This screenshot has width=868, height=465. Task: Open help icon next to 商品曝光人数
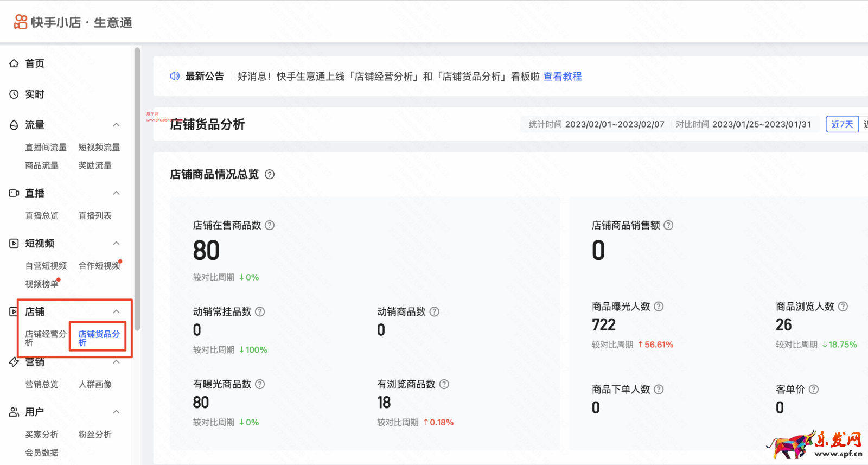point(659,307)
